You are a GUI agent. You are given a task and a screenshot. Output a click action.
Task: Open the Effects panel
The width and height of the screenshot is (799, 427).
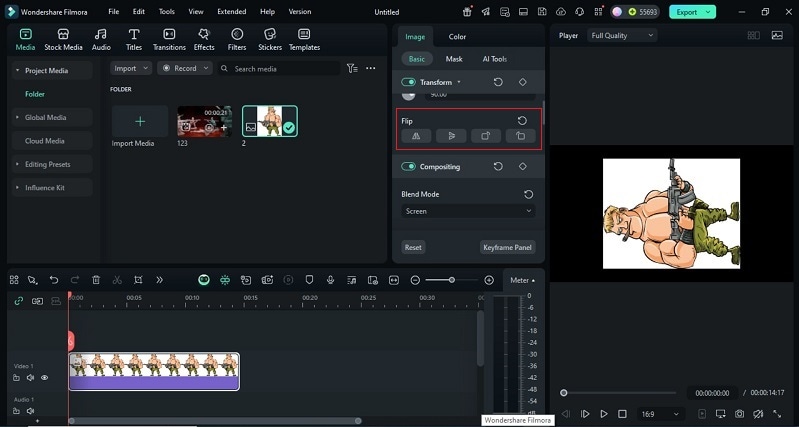204,39
